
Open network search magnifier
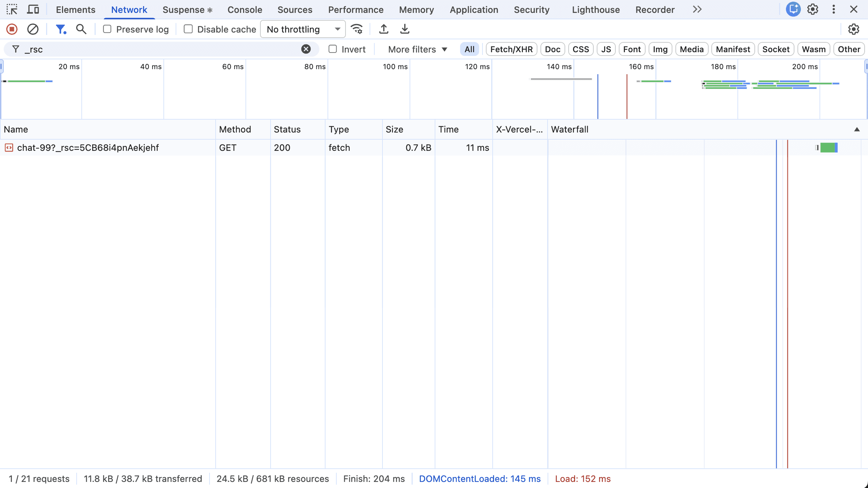81,29
